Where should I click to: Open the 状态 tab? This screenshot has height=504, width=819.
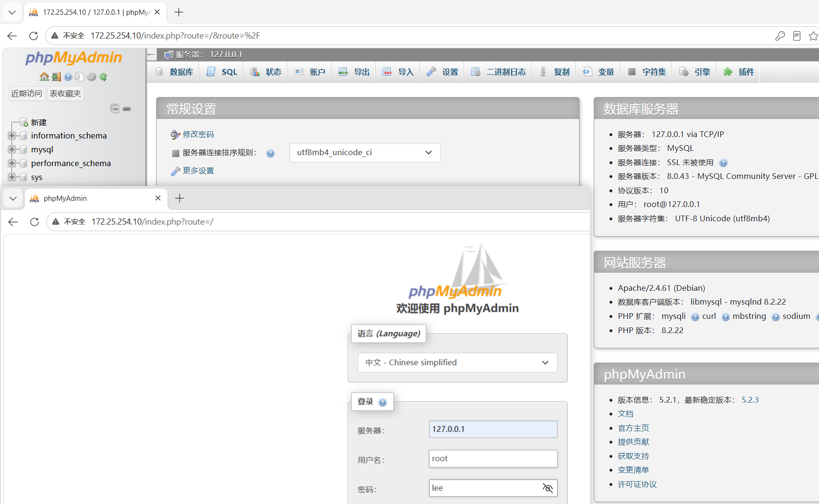click(266, 72)
